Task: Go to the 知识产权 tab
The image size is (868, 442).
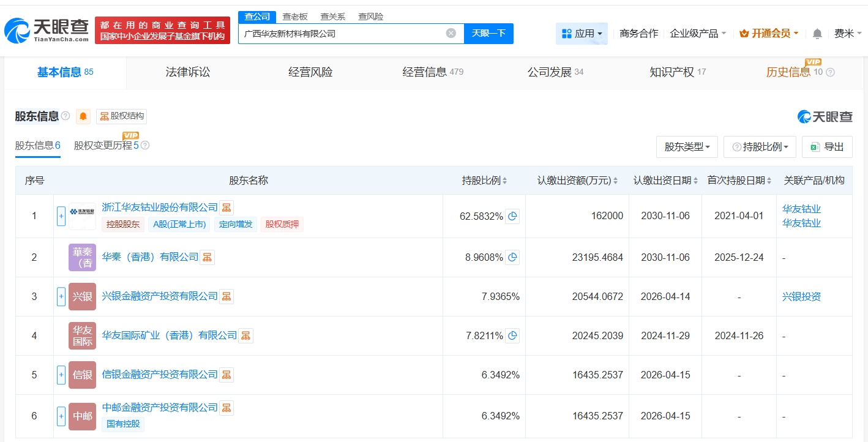Action: (x=678, y=72)
